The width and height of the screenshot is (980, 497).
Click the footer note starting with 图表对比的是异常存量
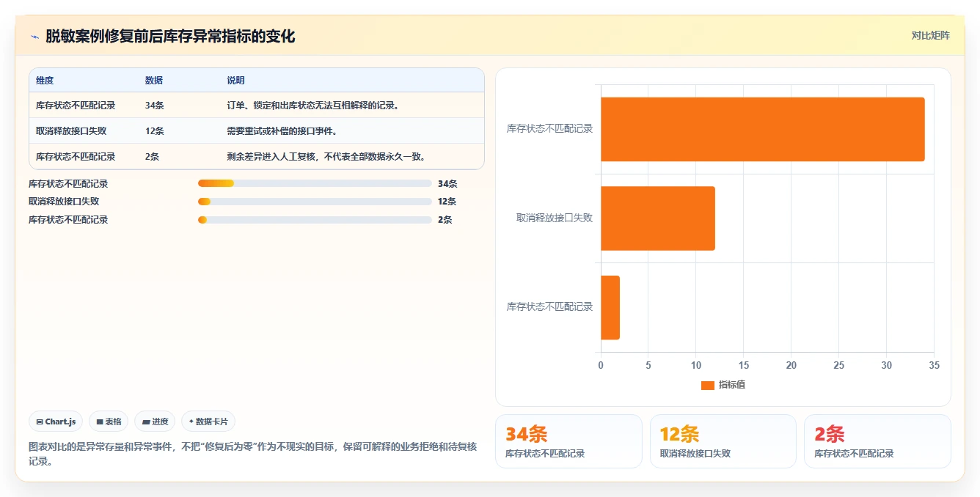(x=252, y=454)
